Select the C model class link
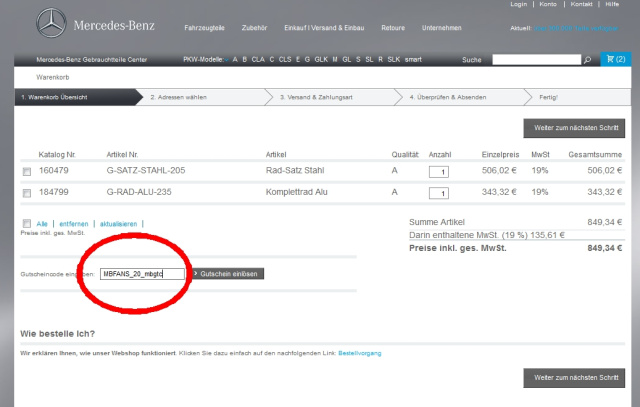640x407 pixels. 272,60
